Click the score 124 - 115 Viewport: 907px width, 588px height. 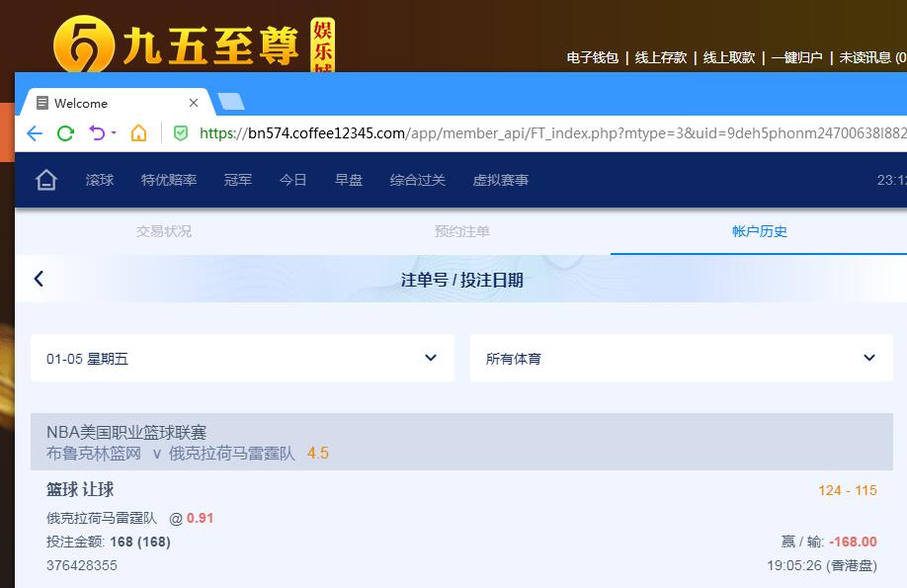point(848,490)
